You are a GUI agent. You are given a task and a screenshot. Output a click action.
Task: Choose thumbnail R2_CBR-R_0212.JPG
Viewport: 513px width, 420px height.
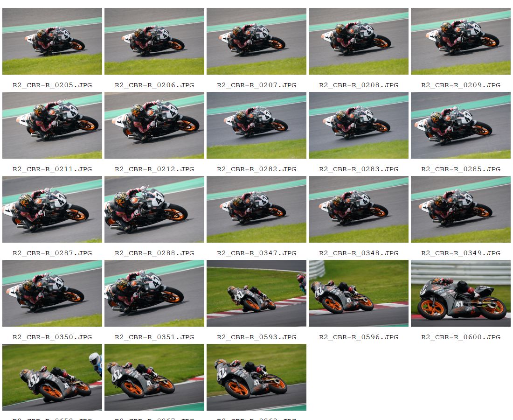click(154, 126)
